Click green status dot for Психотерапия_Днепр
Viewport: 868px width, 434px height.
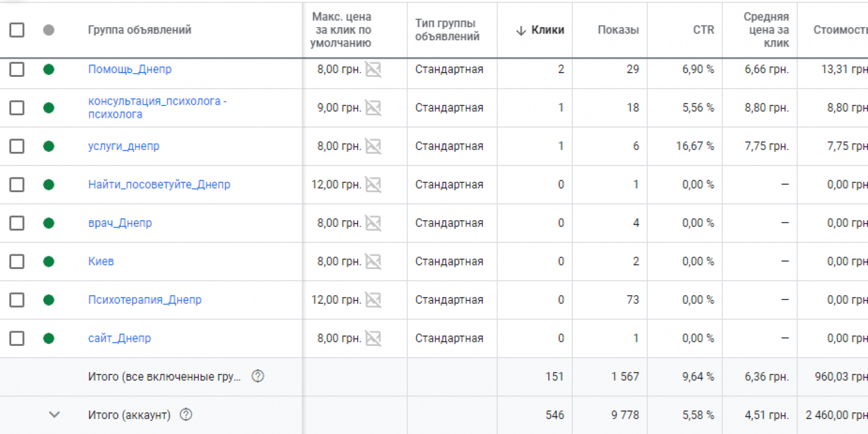click(x=49, y=300)
